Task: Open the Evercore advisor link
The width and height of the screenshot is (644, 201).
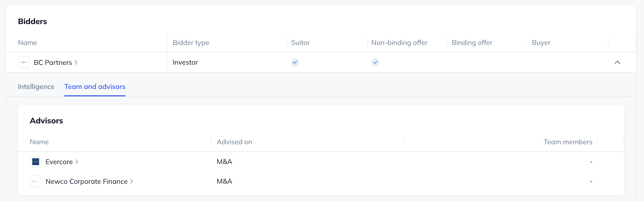Action: click(59, 162)
